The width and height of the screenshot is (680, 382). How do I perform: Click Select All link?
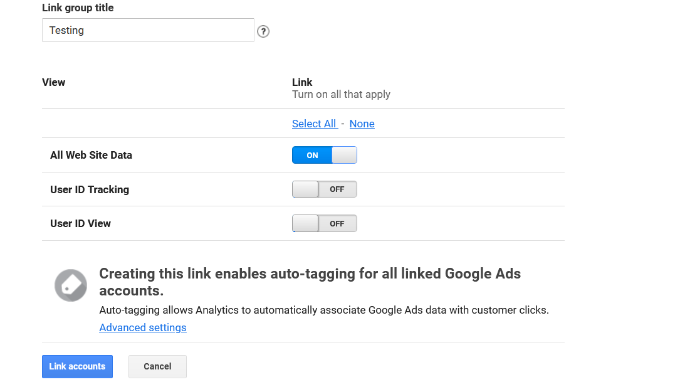pos(314,124)
